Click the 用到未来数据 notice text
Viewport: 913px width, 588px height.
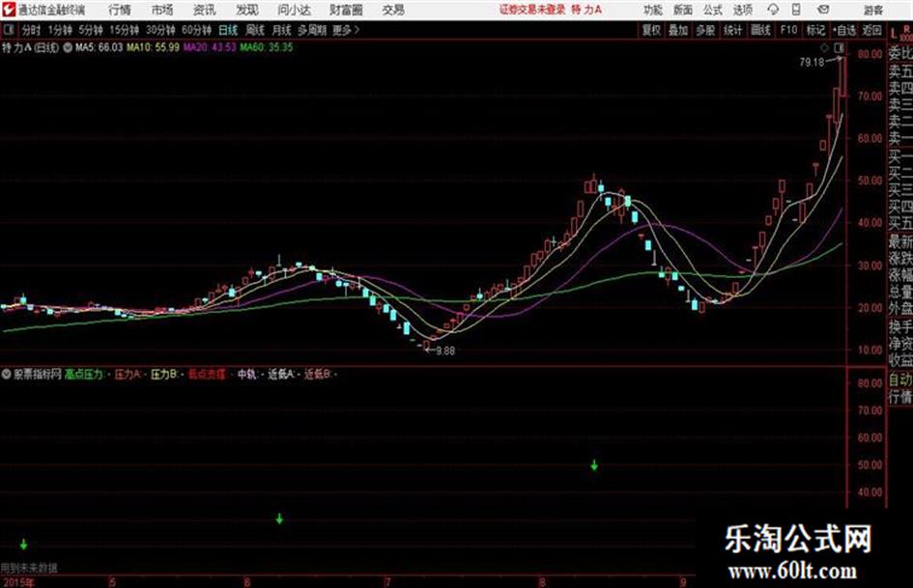[29, 568]
